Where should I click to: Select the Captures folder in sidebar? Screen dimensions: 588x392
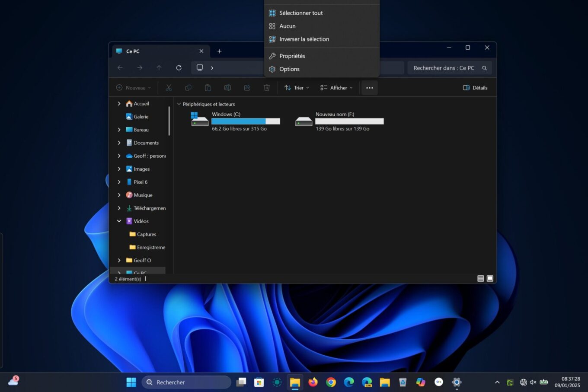pos(146,234)
